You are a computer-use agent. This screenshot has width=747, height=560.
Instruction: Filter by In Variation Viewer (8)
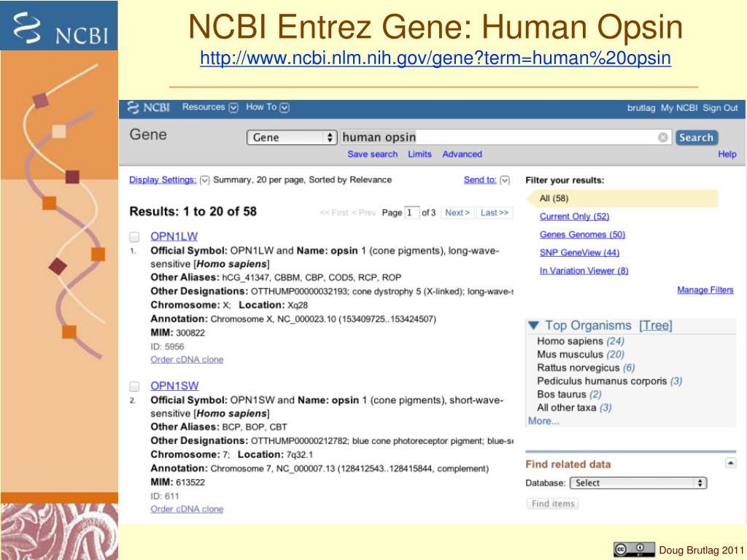[x=584, y=271]
